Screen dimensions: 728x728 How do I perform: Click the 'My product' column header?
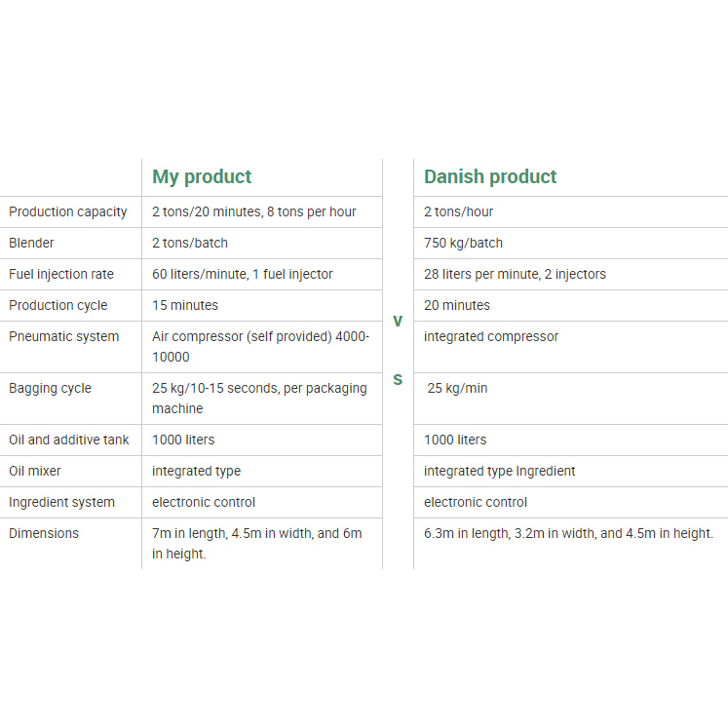tap(202, 176)
